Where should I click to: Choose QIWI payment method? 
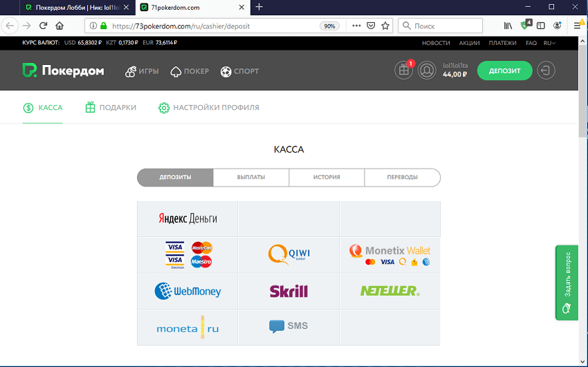(288, 255)
